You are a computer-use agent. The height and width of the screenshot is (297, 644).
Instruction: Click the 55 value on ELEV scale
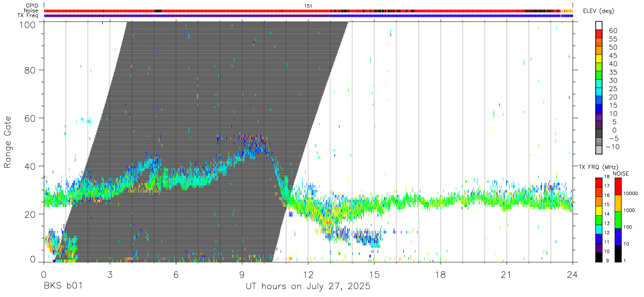click(612, 39)
